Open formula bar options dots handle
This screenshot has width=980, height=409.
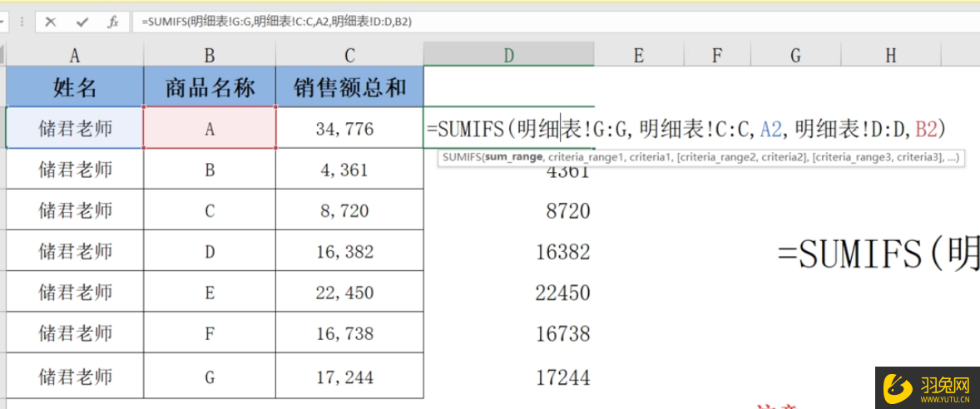point(23,22)
